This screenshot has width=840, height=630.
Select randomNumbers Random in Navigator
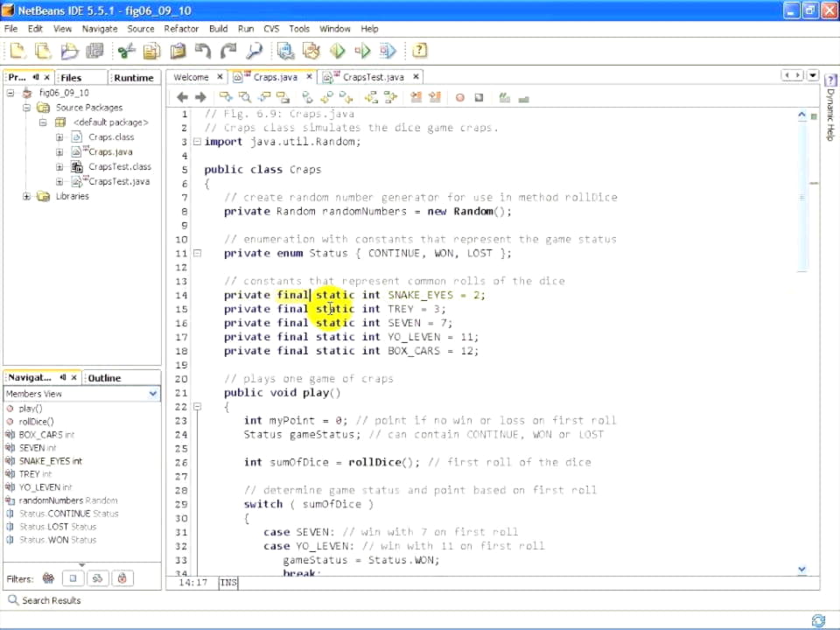[68, 500]
